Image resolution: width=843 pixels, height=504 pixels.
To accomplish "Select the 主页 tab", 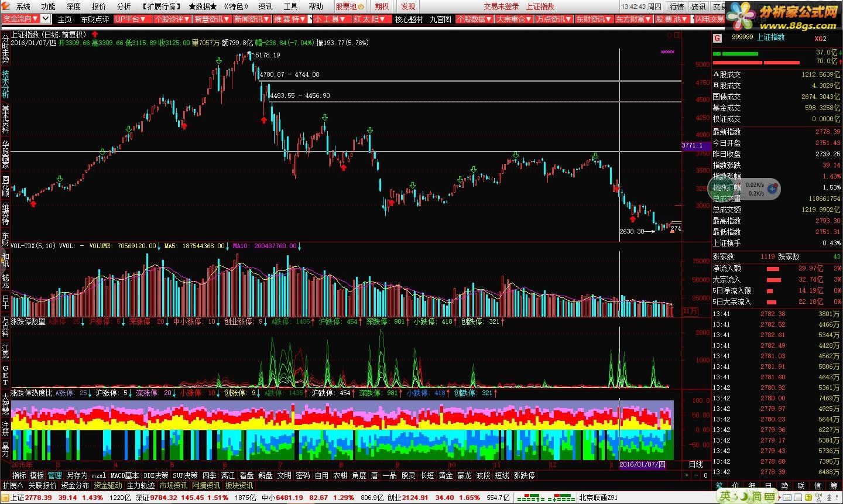I will pos(65,19).
